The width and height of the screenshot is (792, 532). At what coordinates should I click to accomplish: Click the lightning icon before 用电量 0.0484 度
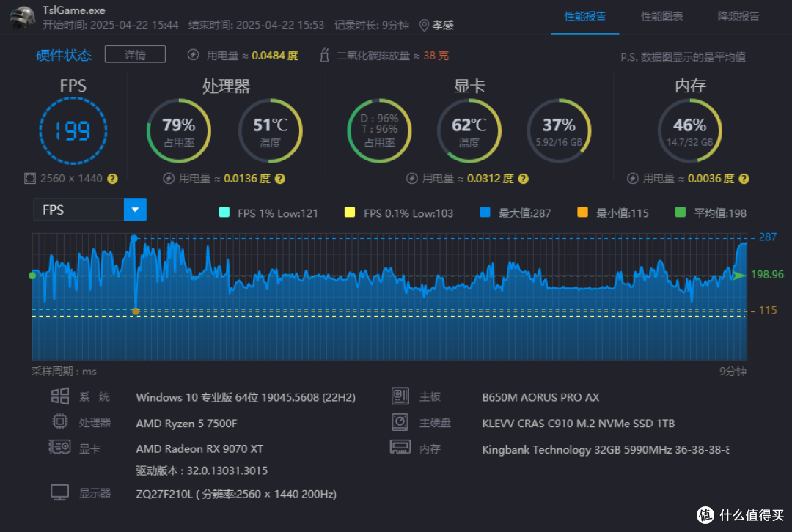pos(193,55)
